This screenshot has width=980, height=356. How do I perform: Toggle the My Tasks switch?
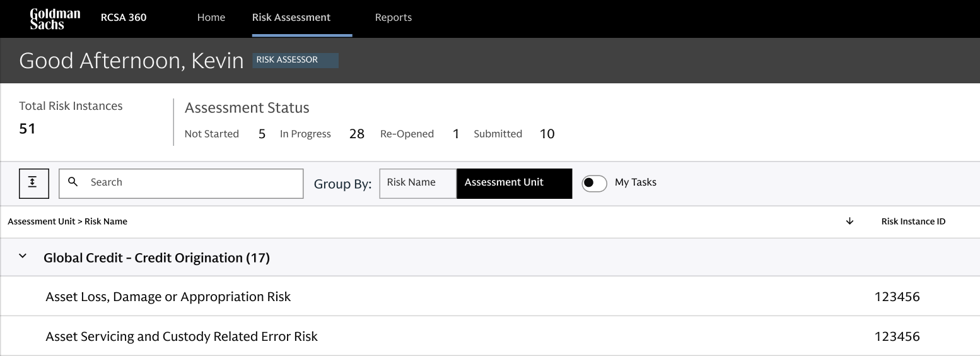594,183
